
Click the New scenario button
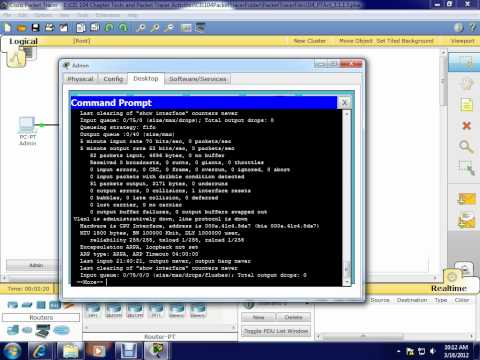coord(258,317)
